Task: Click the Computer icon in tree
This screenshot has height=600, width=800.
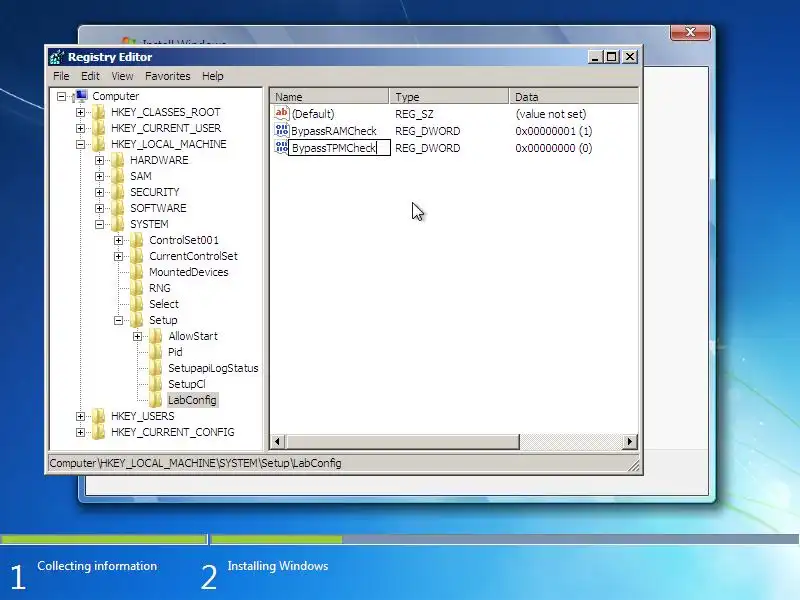Action: click(80, 95)
